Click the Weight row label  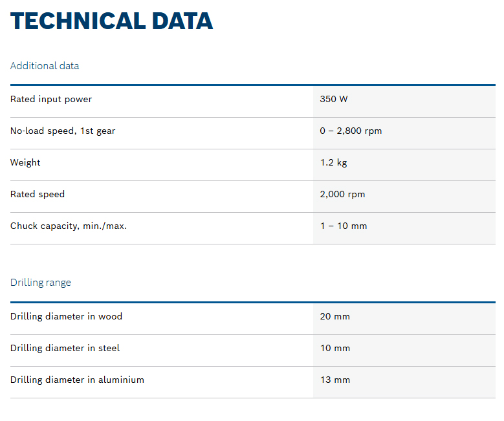(x=25, y=163)
